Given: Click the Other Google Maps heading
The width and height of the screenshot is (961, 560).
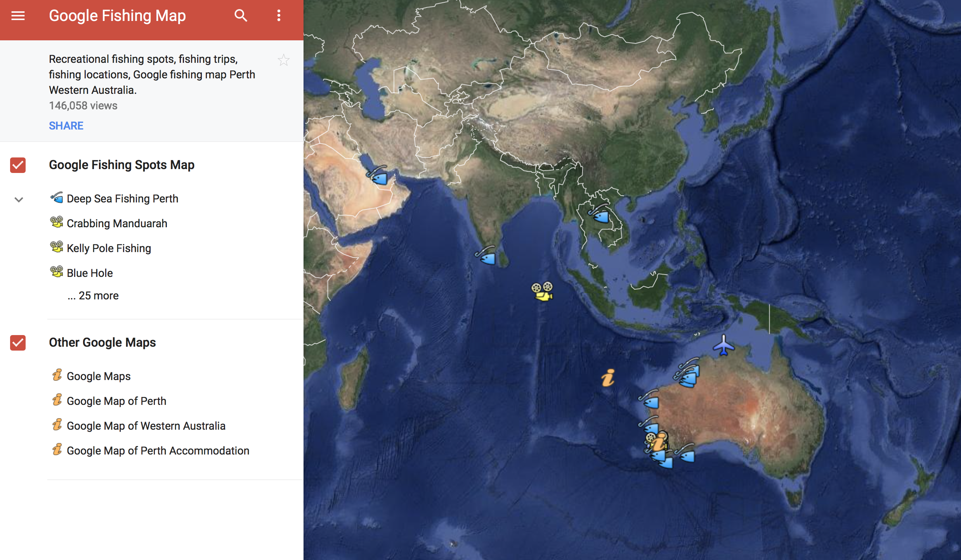Looking at the screenshot, I should 102,342.
